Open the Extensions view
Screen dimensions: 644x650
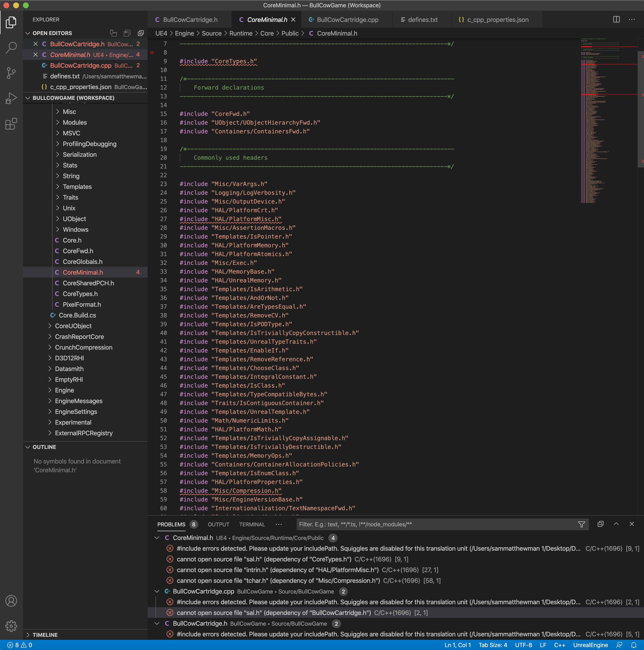tap(11, 124)
